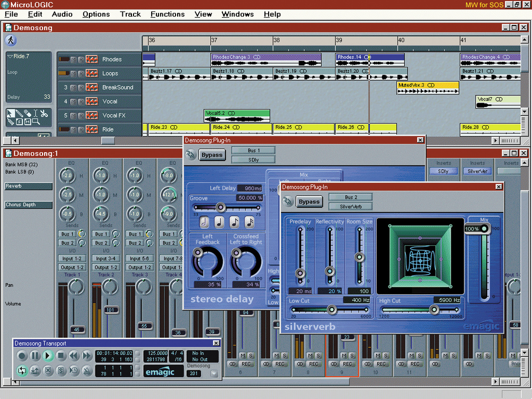The image size is (532, 399).
Task: Mute the Rhodes track
Action: click(x=73, y=60)
